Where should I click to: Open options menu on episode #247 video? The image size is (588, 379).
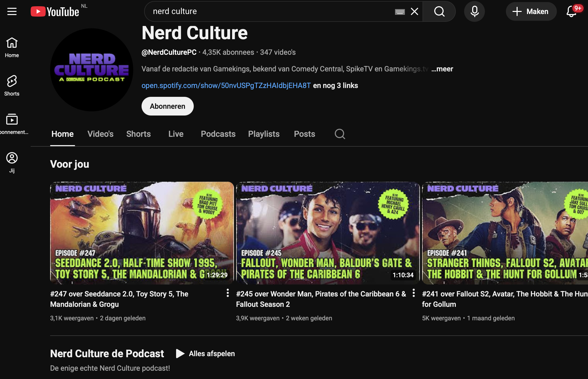pyautogui.click(x=228, y=294)
